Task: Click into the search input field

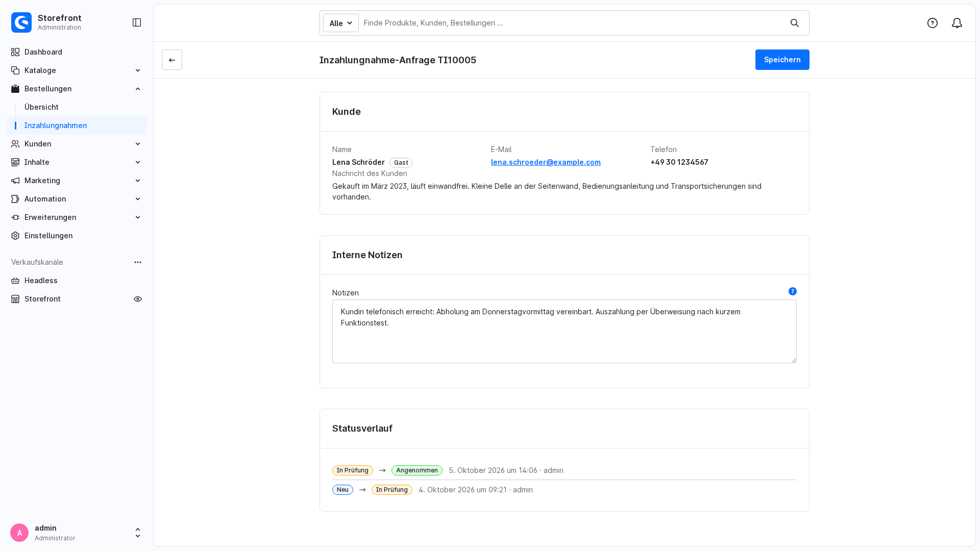Action: coord(572,23)
